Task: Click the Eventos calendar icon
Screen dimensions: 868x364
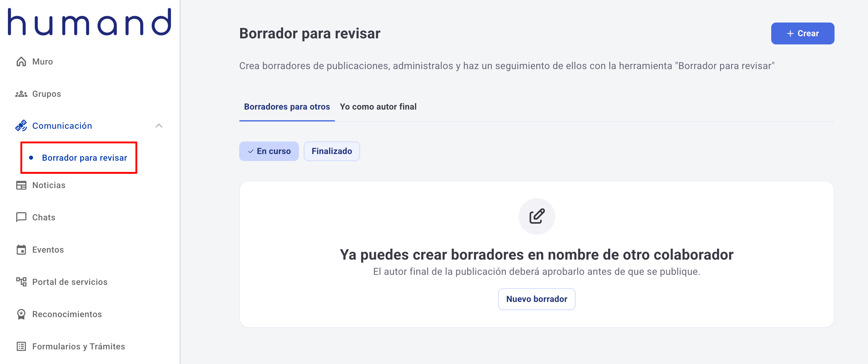Action: [21, 250]
